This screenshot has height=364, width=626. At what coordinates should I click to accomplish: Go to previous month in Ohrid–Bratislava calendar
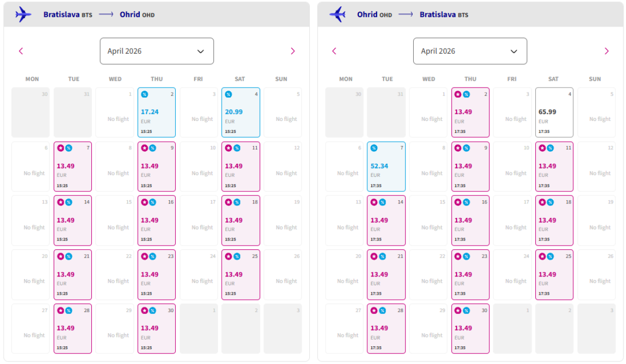coord(334,51)
